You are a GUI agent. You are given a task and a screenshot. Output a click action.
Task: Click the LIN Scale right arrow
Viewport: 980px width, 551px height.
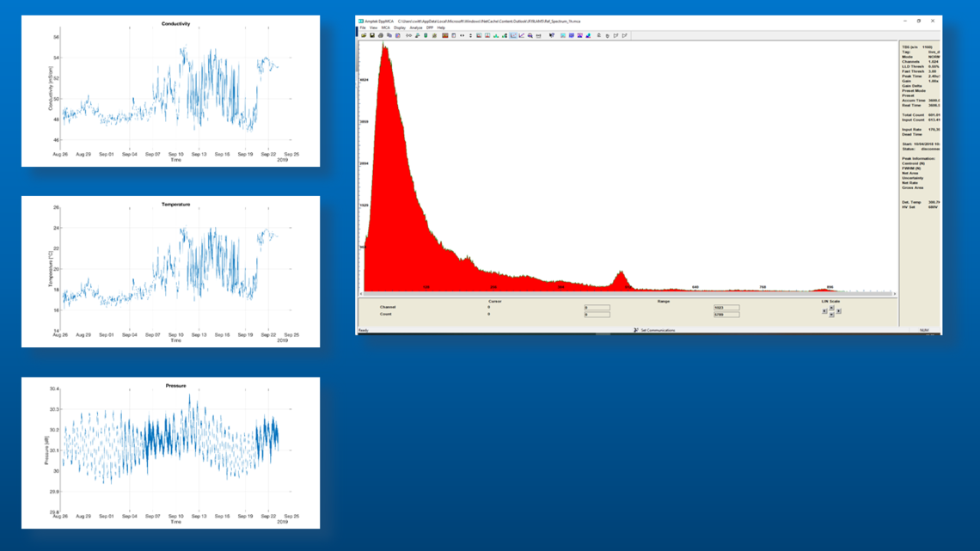tap(839, 311)
